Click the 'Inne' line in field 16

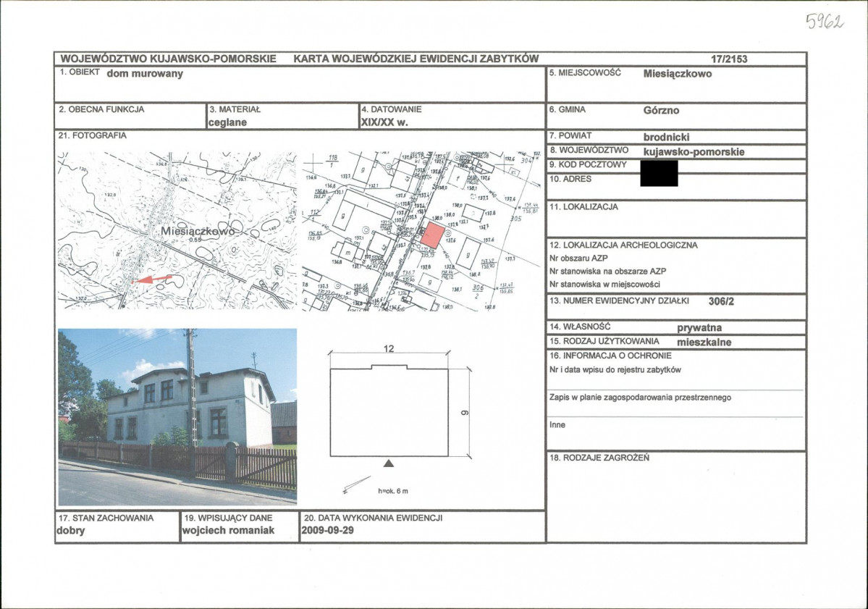click(557, 424)
